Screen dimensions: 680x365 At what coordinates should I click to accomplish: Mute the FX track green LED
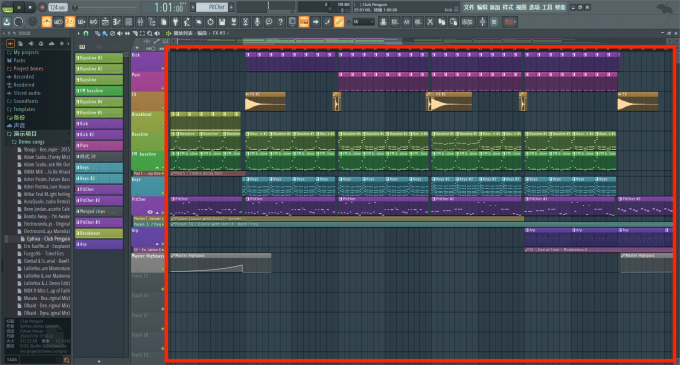tap(163, 108)
